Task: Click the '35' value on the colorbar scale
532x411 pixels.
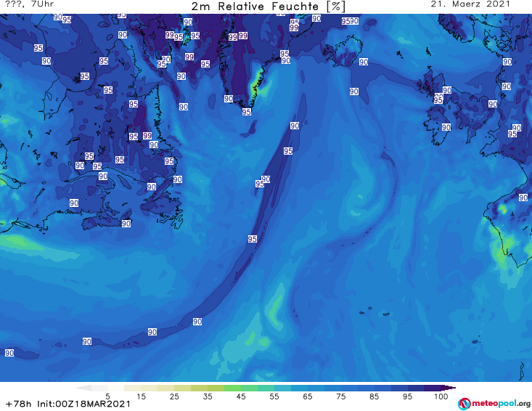Action: tap(208, 396)
